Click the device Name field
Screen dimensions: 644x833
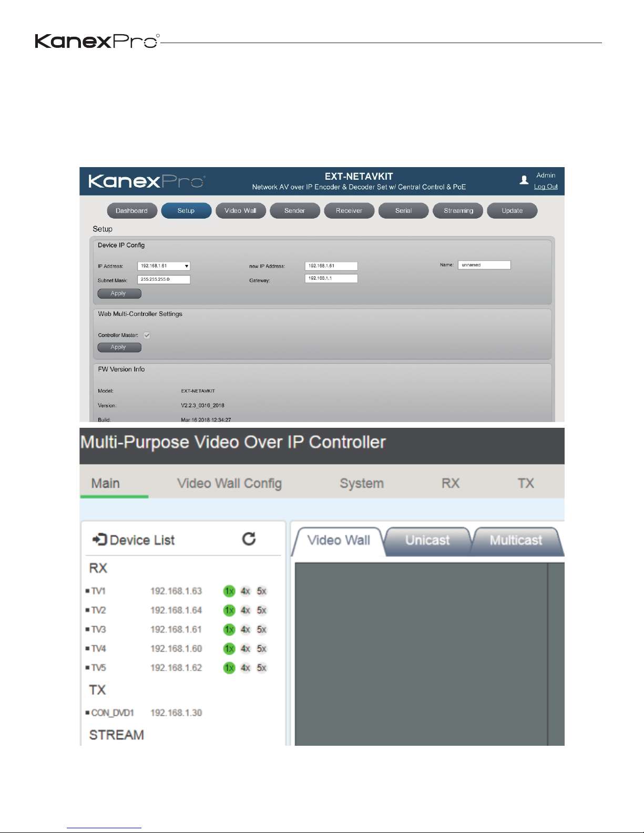point(484,265)
